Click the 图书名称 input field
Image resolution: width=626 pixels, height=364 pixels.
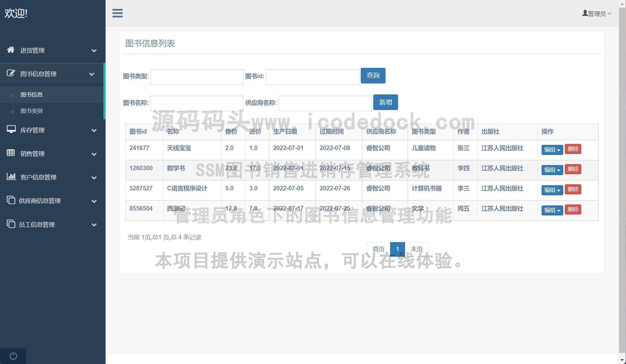[197, 103]
